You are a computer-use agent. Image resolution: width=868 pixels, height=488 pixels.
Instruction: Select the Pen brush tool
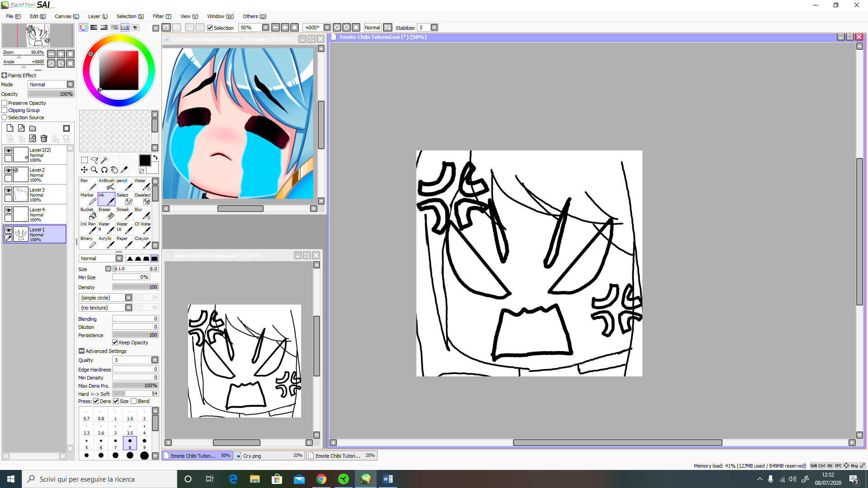click(x=88, y=184)
